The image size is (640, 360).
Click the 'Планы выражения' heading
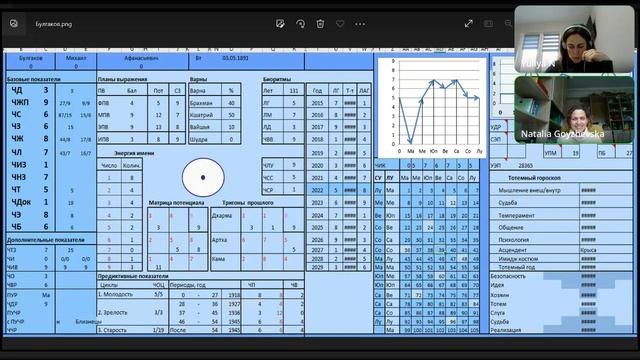(x=122, y=79)
